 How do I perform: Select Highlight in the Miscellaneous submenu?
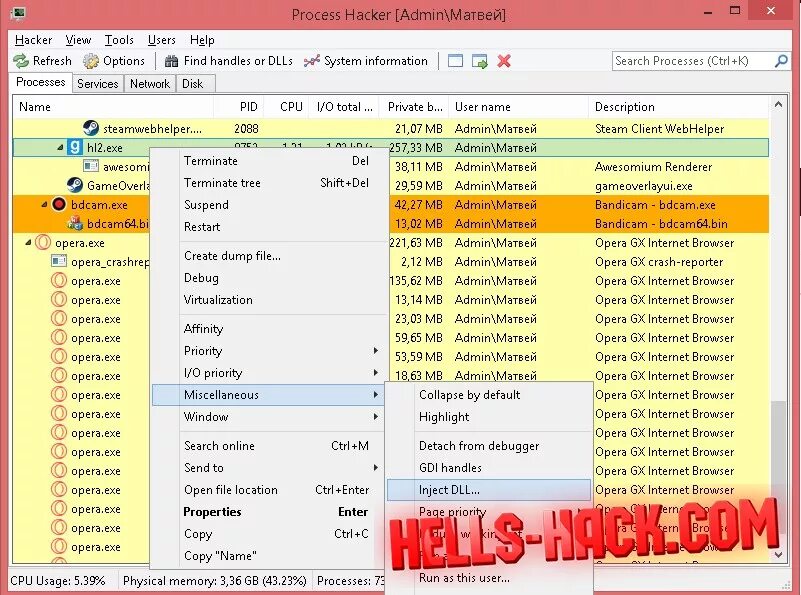(489, 417)
